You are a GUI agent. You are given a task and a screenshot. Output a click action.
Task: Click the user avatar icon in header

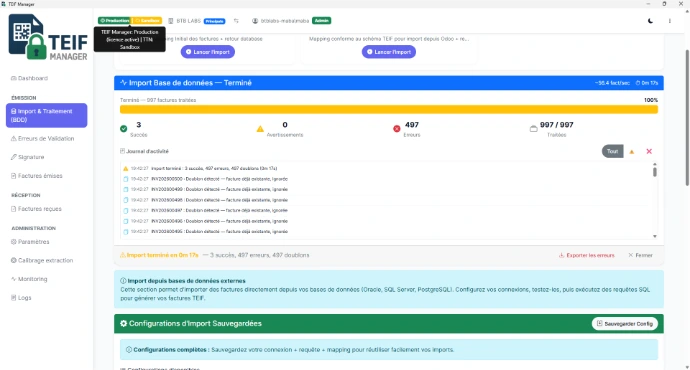pyautogui.click(x=255, y=21)
